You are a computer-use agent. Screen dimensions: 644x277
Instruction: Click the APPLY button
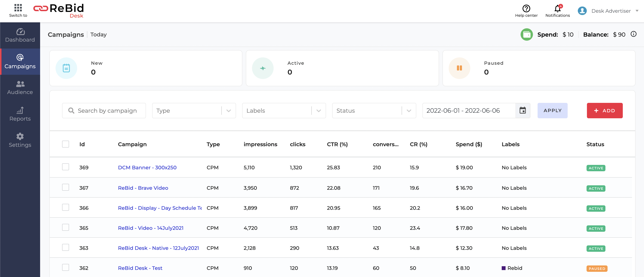pos(552,110)
